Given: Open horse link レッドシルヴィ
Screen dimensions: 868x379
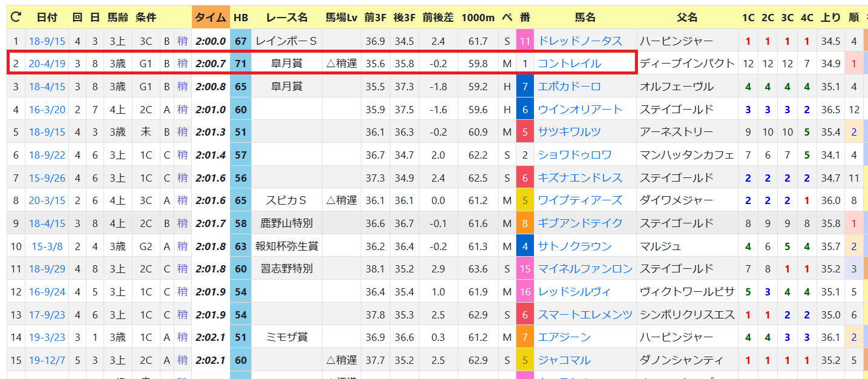Looking at the screenshot, I should 575,292.
